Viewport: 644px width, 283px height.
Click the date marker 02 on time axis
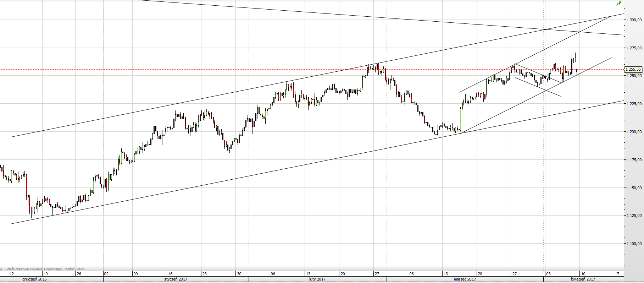tap(106, 274)
